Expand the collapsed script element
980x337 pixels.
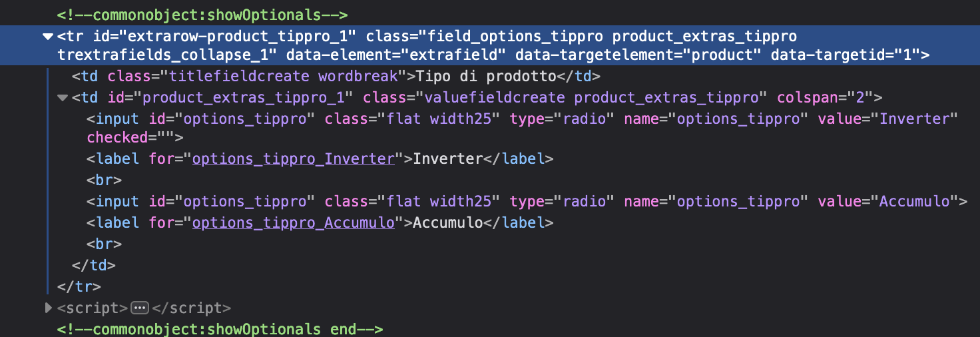pos(48,308)
